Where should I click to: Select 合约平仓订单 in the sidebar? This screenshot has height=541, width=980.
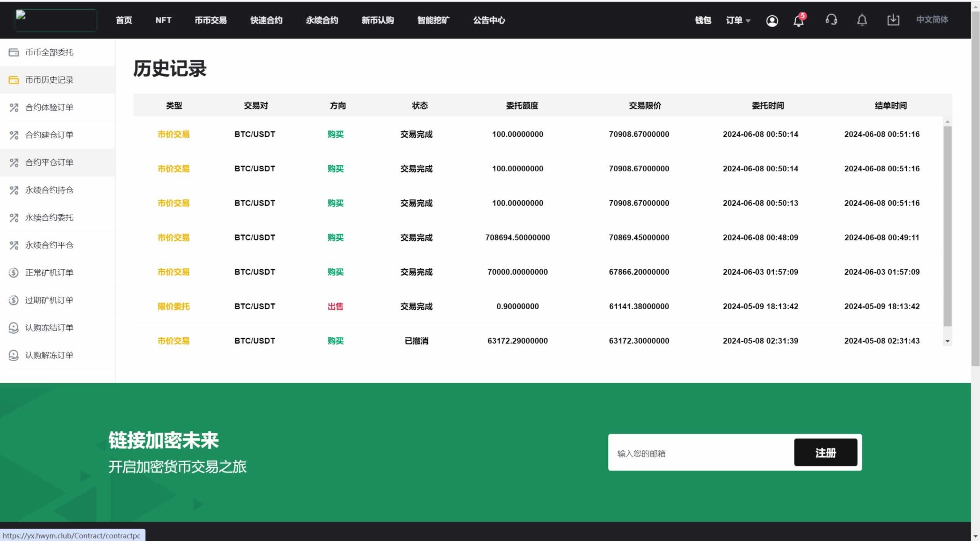tap(49, 163)
